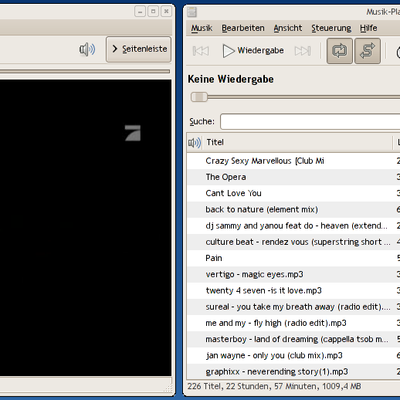Click the video player seek bar
Image resolution: width=400 pixels, height=400 pixels.
tap(85, 71)
